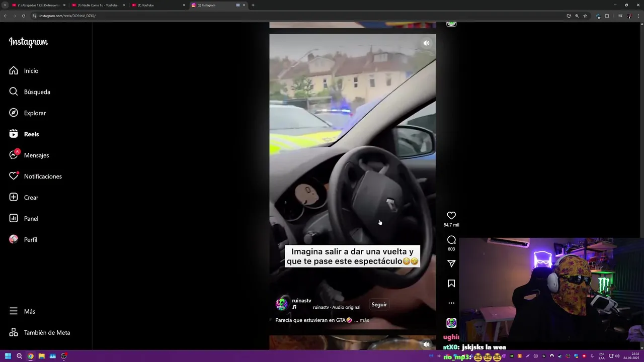The width and height of the screenshot is (644, 362).
Task: Go back in browser history
Action: point(5,16)
